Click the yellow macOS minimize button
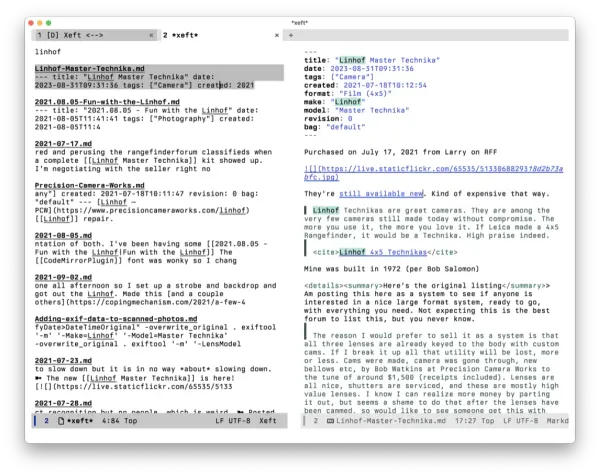 pyautogui.click(x=39, y=23)
